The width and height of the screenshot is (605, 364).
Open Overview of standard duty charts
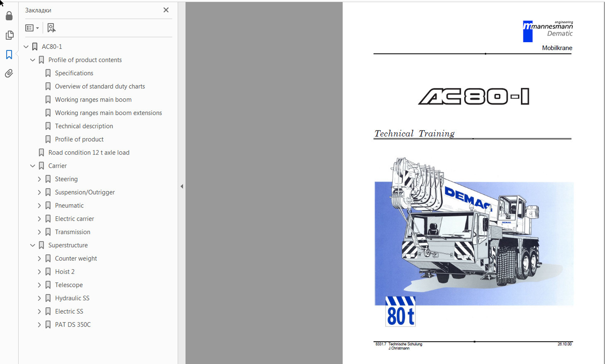pos(100,86)
